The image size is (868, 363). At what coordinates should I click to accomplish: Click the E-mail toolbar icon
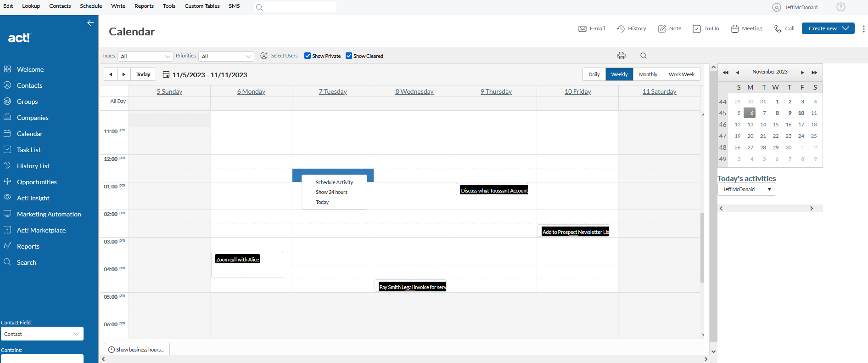click(582, 28)
